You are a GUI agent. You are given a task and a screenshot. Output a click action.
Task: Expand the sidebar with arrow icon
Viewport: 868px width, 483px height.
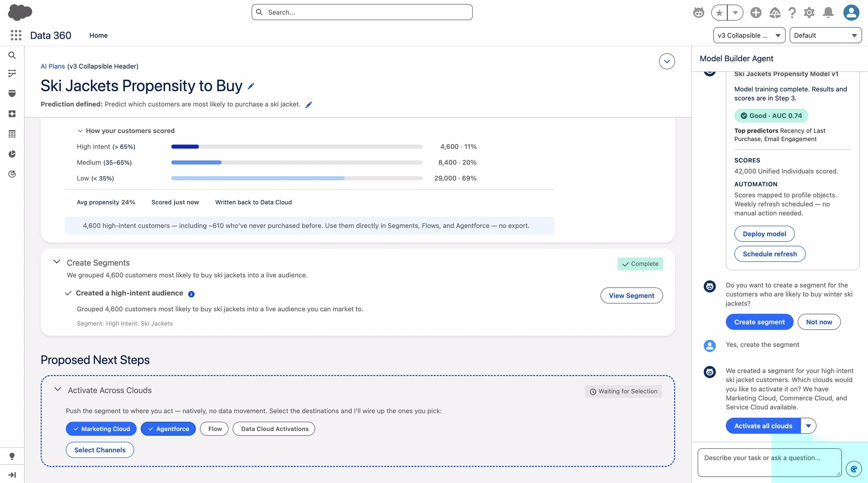12,475
